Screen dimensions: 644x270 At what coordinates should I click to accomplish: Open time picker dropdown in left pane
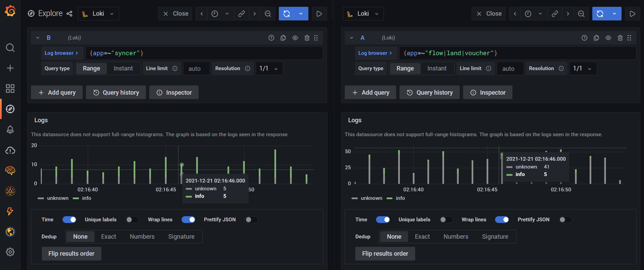(x=221, y=14)
